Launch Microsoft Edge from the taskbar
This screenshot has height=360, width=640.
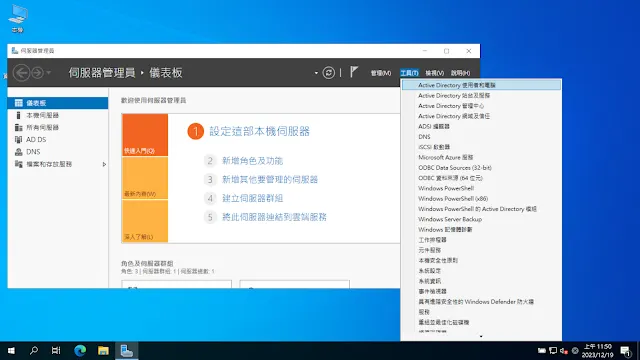[80, 351]
